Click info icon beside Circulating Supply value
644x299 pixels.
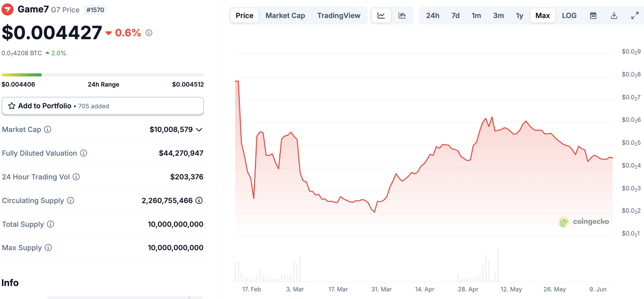(x=199, y=201)
